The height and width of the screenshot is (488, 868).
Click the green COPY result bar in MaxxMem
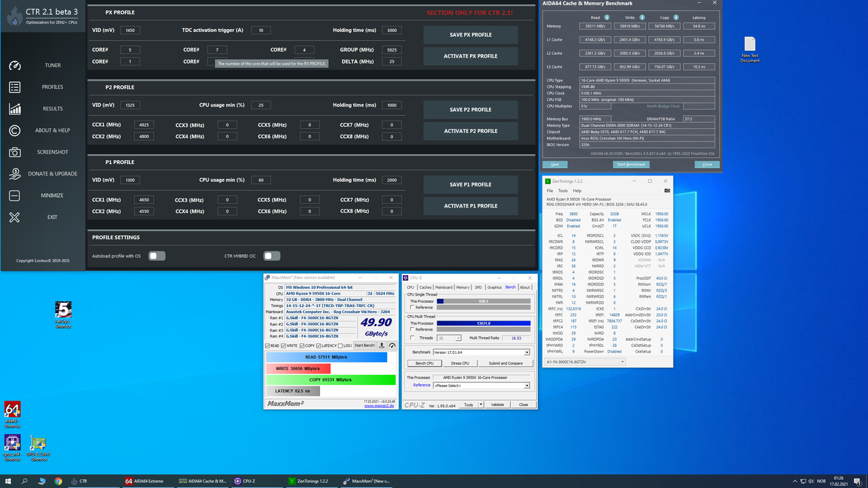pos(330,380)
